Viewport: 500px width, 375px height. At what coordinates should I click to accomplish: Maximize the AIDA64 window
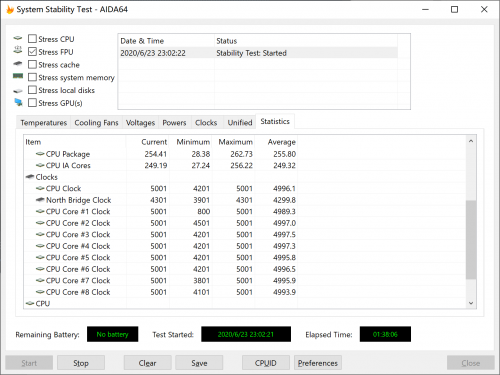point(454,9)
